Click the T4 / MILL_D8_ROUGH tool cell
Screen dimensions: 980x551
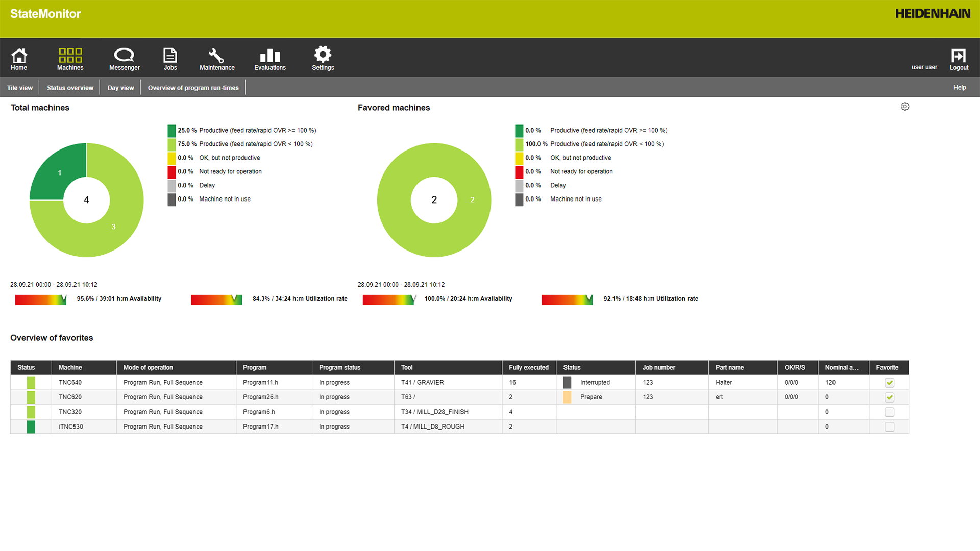point(448,427)
